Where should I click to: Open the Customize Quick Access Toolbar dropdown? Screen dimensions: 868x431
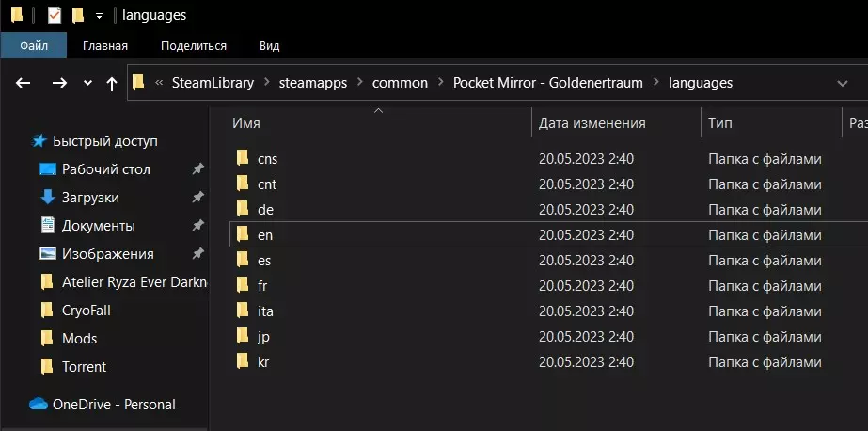pos(99,16)
